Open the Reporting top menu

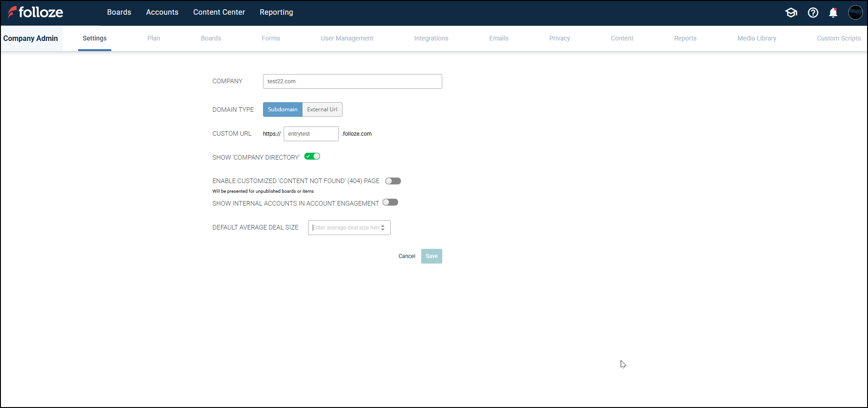point(276,12)
